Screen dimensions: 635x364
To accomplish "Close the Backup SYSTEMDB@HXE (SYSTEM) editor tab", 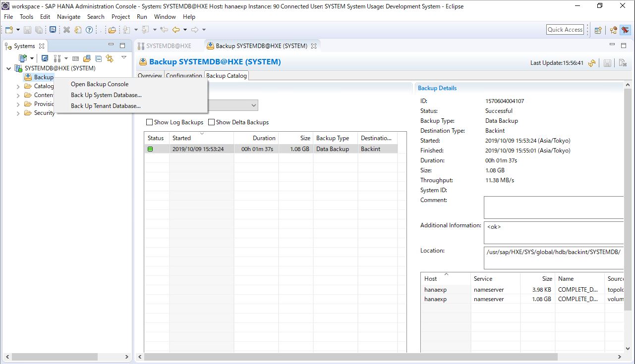I will point(314,46).
